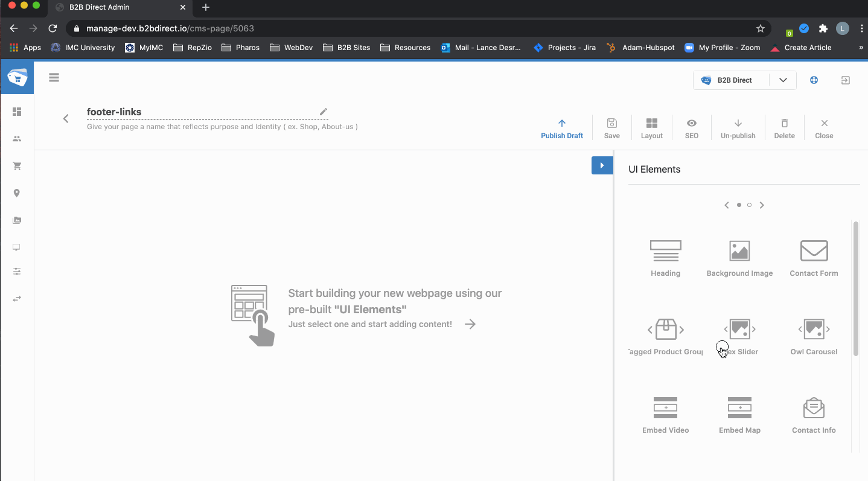
Task: Open the Pharos bookmarks folder
Action: (x=240, y=48)
